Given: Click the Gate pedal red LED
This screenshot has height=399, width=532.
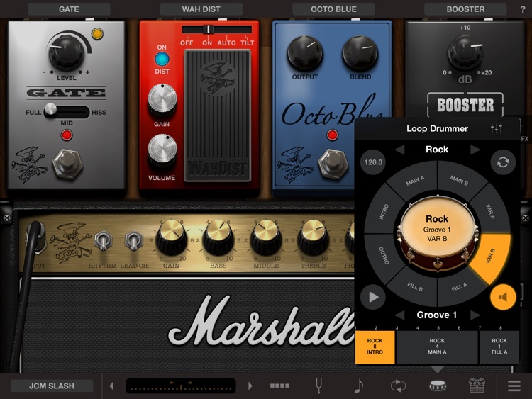Looking at the screenshot, I should (x=67, y=135).
